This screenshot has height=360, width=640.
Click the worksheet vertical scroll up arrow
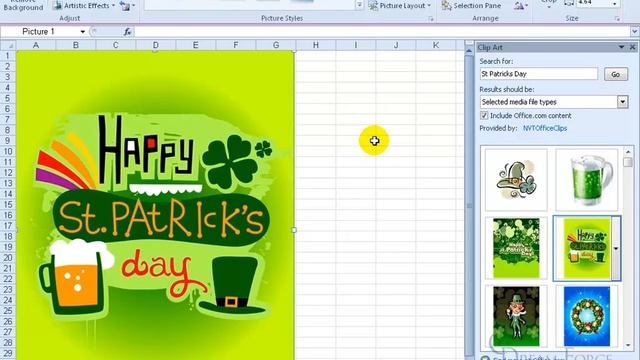[x=469, y=50]
